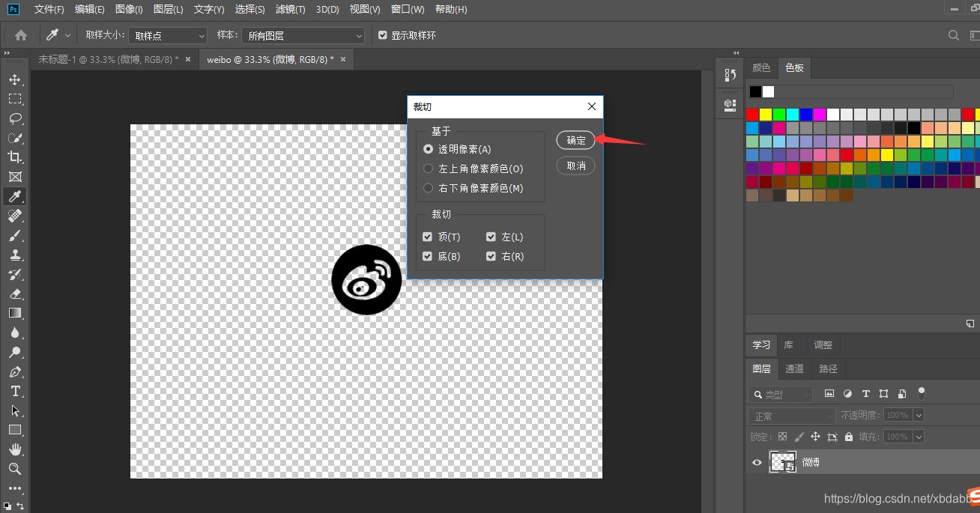Uncheck the 左(L) trim checkbox
The width and height of the screenshot is (980, 513).
click(x=491, y=237)
